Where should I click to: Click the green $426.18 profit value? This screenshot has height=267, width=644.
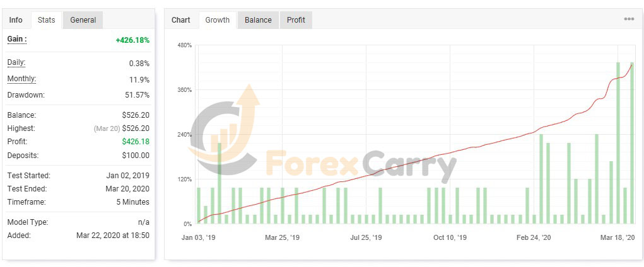point(136,142)
